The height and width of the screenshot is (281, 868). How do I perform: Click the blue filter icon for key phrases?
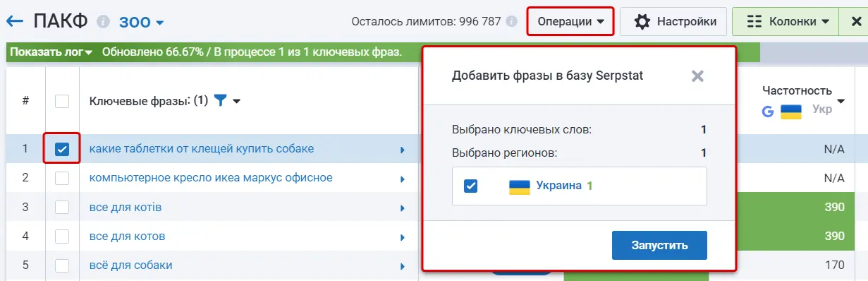tap(220, 101)
